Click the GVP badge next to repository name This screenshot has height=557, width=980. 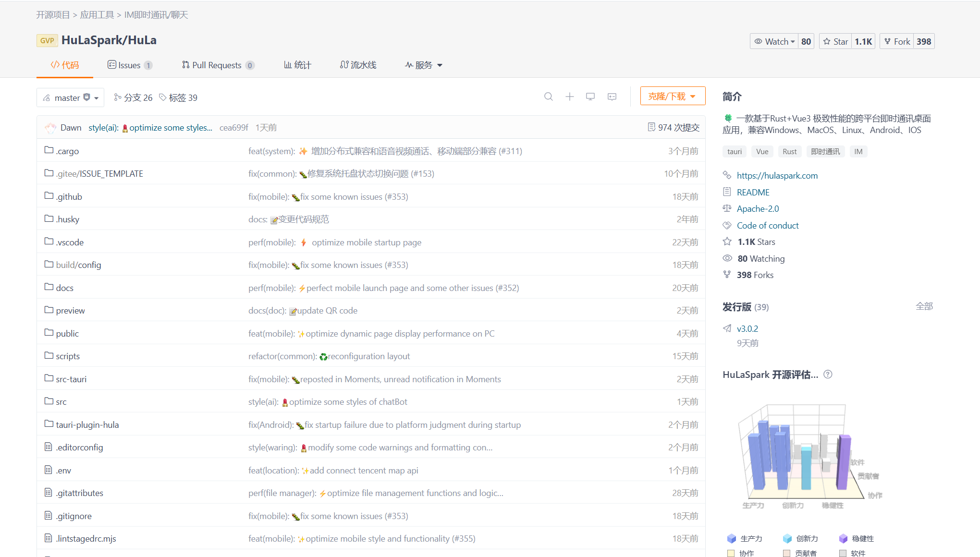point(47,40)
